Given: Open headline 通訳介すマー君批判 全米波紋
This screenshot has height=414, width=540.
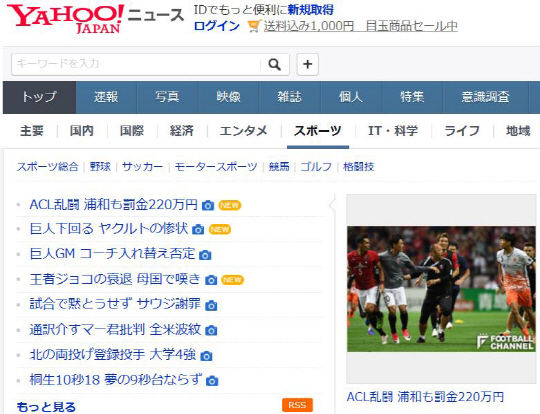Looking at the screenshot, I should (x=115, y=330).
